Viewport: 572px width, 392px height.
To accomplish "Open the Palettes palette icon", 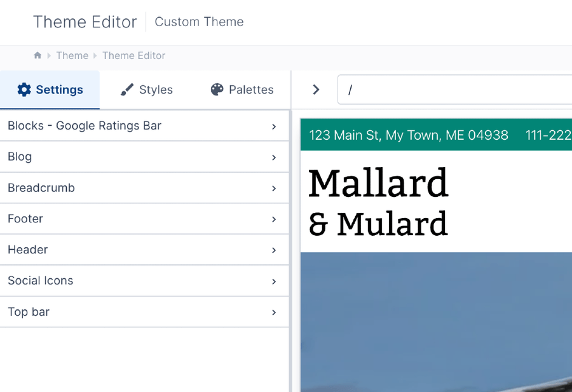I will (217, 90).
